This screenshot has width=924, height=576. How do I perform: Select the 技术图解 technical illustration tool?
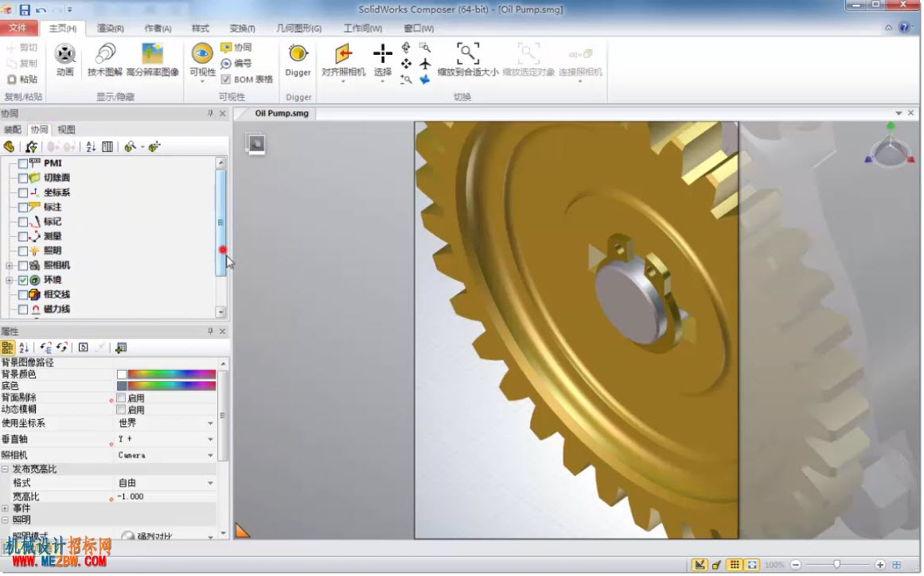point(105,60)
